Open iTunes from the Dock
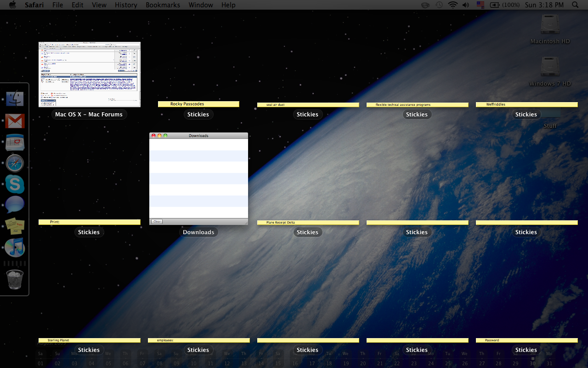This screenshot has width=588, height=368. 15,247
